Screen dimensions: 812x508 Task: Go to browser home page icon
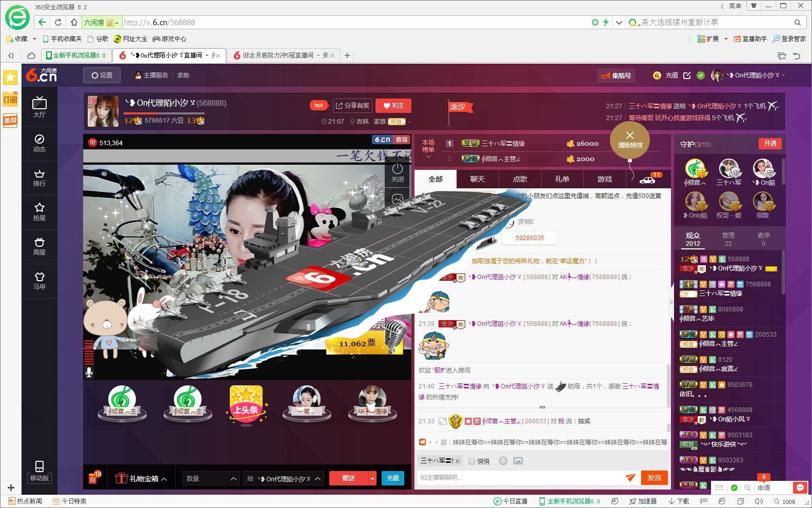(74, 22)
